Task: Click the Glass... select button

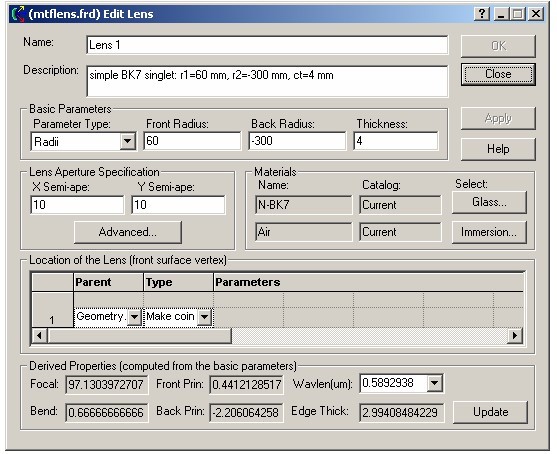Action: tap(489, 202)
